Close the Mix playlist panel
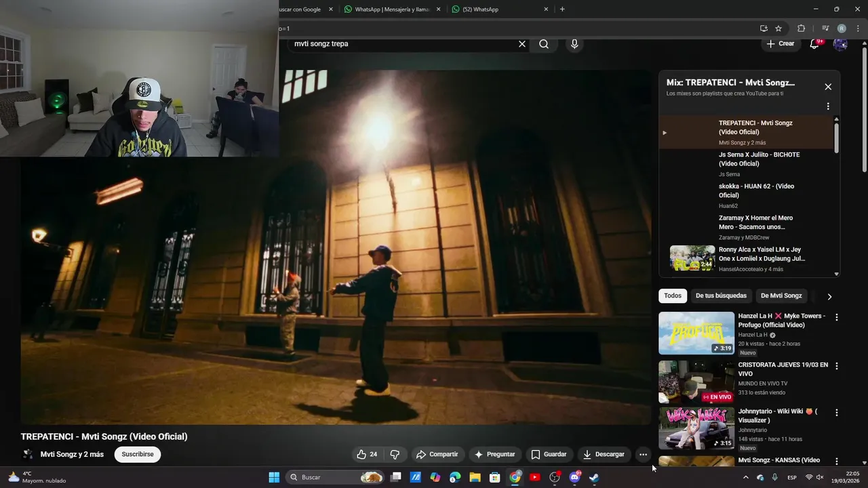 pyautogui.click(x=828, y=87)
